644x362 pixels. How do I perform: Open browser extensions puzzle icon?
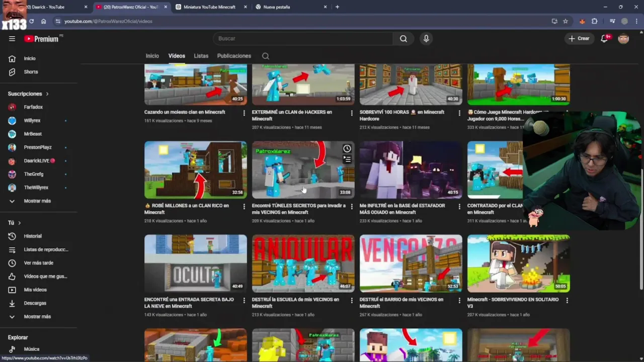(x=595, y=21)
